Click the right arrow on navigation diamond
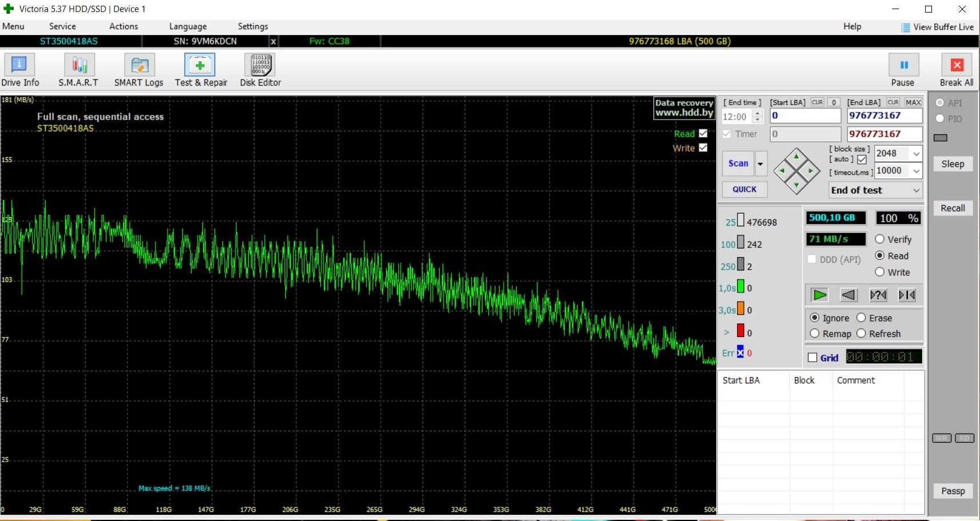The width and height of the screenshot is (980, 521). click(811, 170)
